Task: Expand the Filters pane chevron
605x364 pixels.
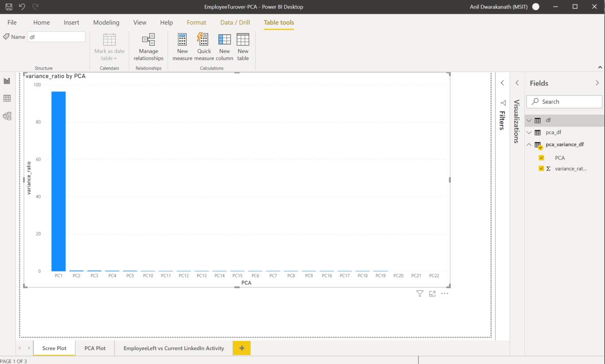Action: (502, 83)
